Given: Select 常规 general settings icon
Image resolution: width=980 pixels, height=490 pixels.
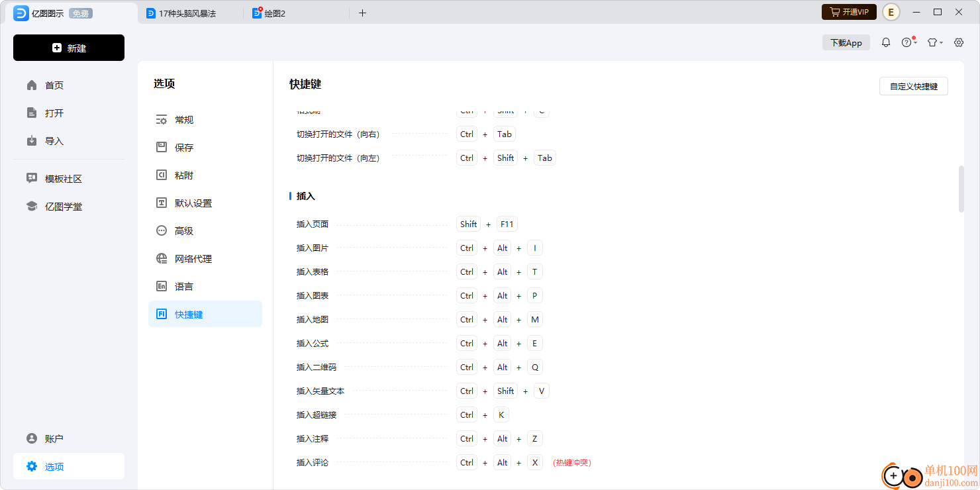Looking at the screenshot, I should pyautogui.click(x=162, y=120).
